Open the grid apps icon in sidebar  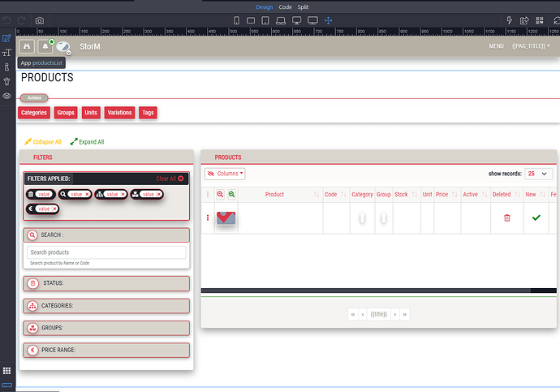[6, 371]
